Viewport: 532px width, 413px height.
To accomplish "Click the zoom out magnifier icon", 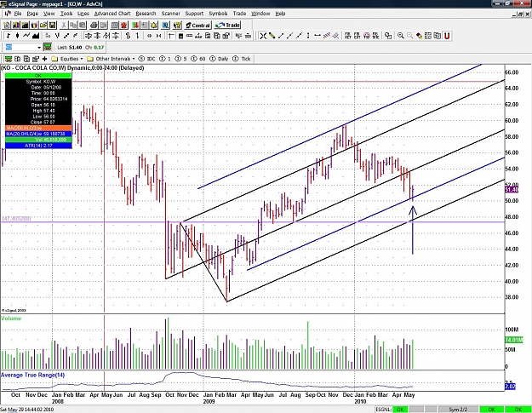I will coord(410,36).
